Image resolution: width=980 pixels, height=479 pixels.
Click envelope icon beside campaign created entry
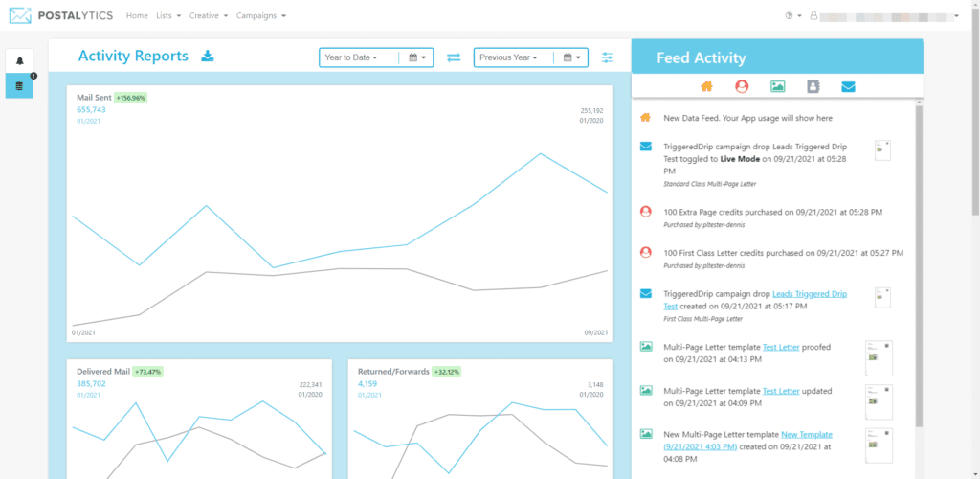pos(646,293)
